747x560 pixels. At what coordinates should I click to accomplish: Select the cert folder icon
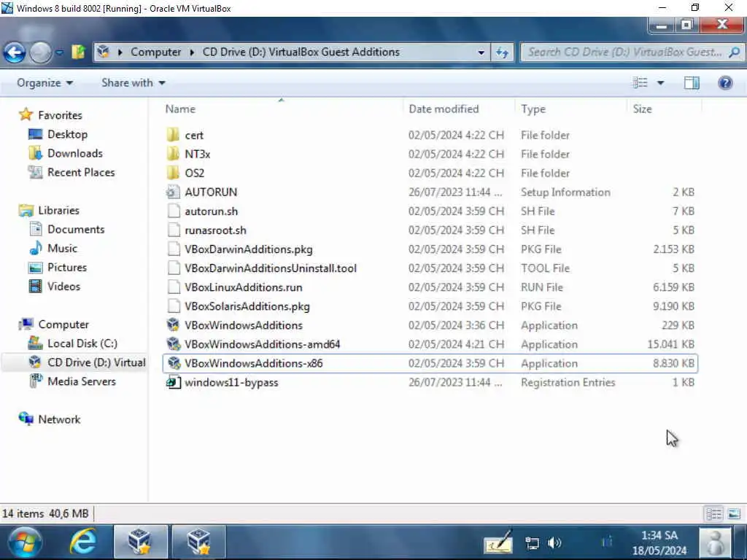pos(174,135)
